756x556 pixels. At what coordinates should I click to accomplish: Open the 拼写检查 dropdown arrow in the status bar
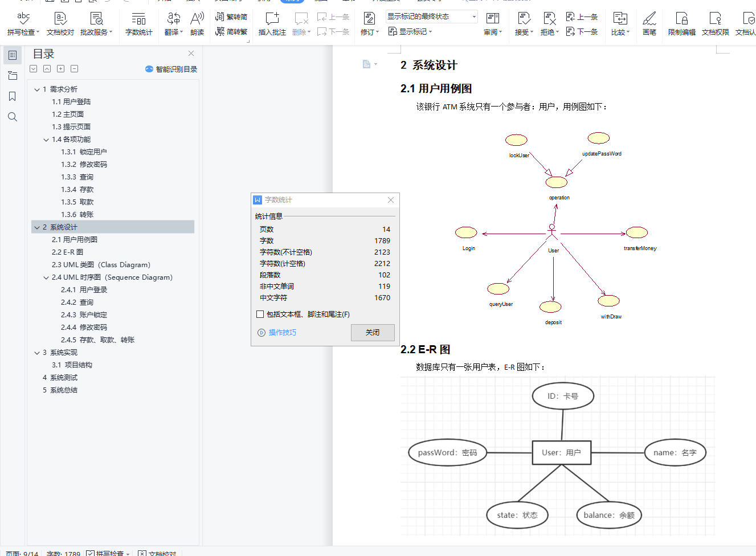point(128,554)
